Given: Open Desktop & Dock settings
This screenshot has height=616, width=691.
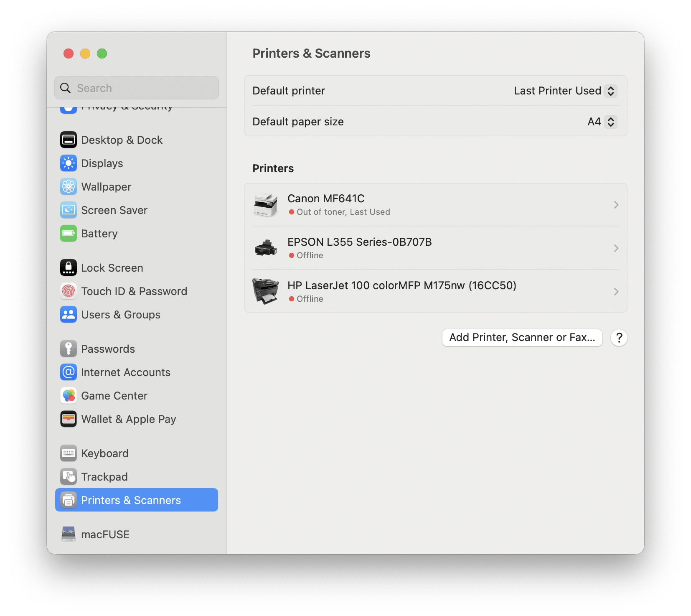Looking at the screenshot, I should (x=68, y=140).
